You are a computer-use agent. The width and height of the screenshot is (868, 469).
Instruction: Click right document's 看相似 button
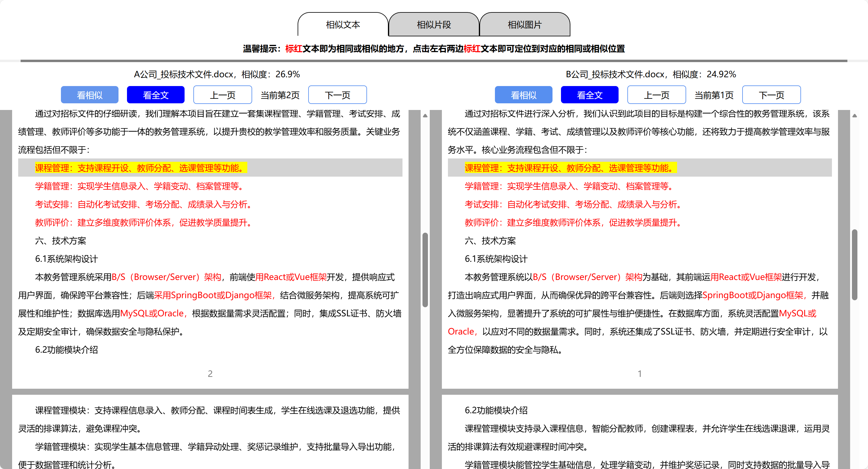tap(523, 95)
